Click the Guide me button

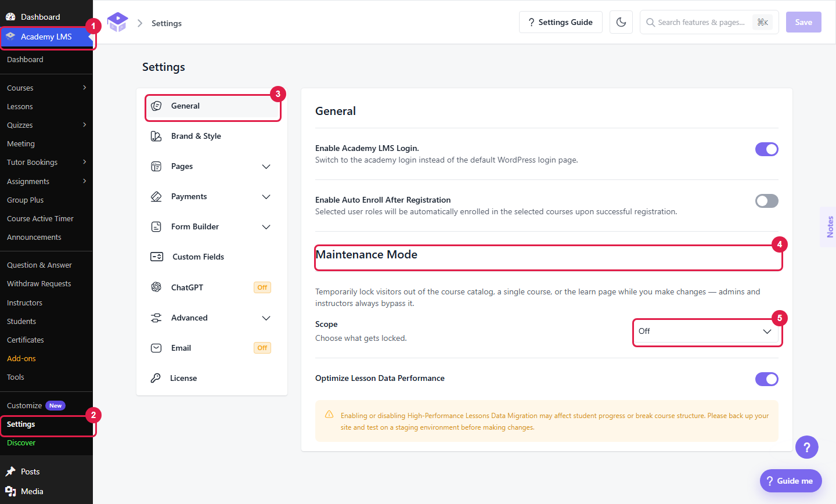coord(791,481)
